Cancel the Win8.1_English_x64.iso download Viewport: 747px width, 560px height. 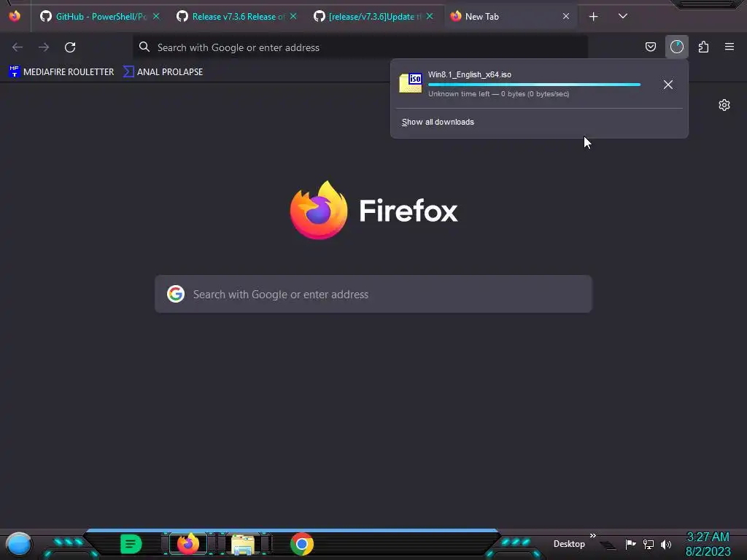[668, 85]
